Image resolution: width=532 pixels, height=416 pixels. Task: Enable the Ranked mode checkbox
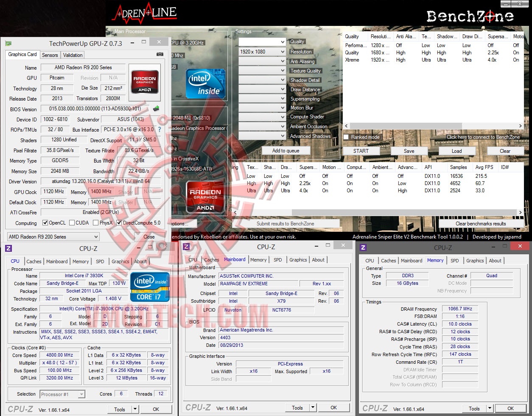pos(346,137)
